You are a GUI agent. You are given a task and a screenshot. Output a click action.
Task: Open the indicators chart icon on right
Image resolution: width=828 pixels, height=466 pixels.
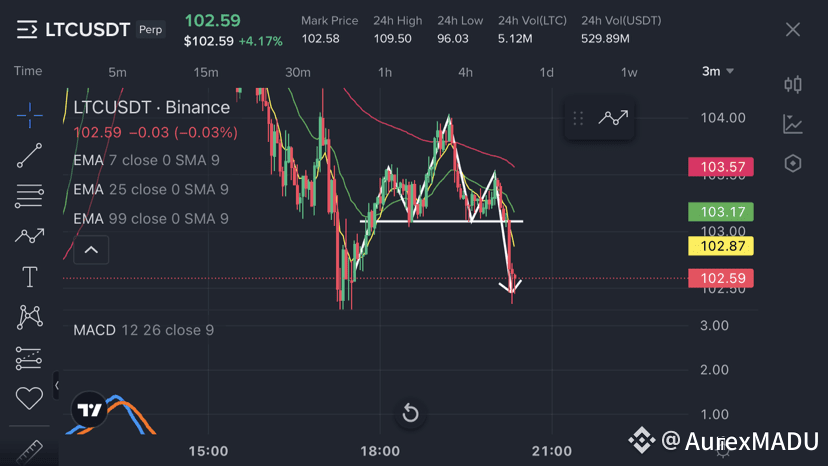(793, 124)
